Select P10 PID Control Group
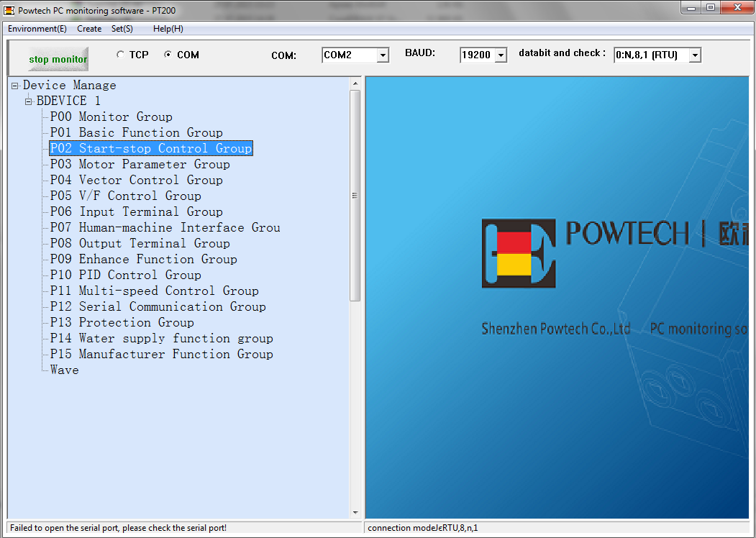Screen dimensions: 756x538 click(125, 275)
